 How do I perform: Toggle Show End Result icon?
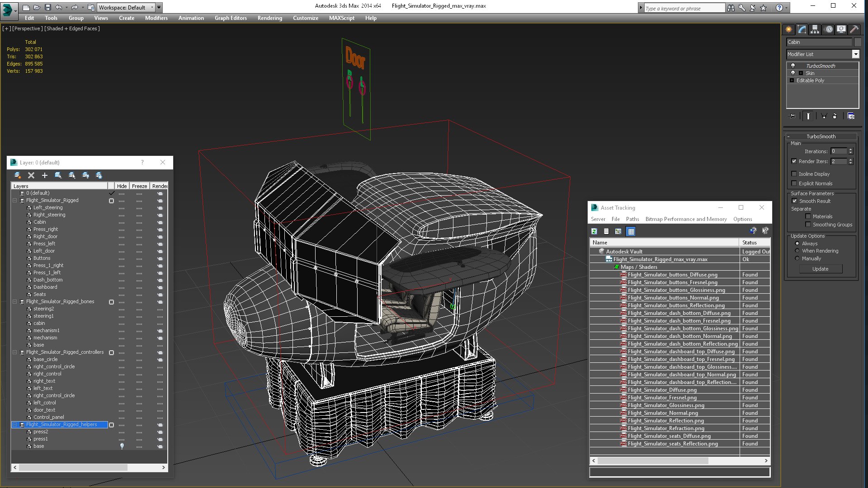pos(808,116)
